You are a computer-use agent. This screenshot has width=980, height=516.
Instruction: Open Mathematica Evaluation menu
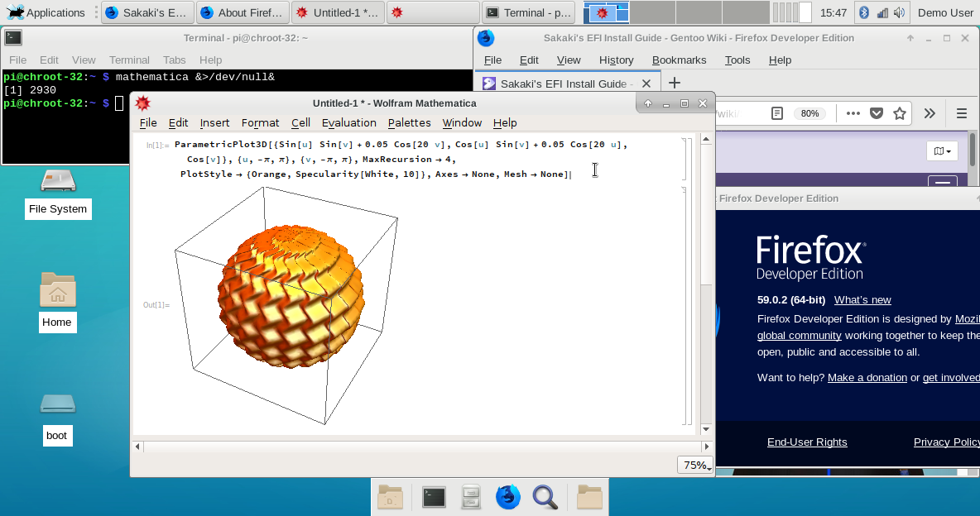click(x=348, y=123)
